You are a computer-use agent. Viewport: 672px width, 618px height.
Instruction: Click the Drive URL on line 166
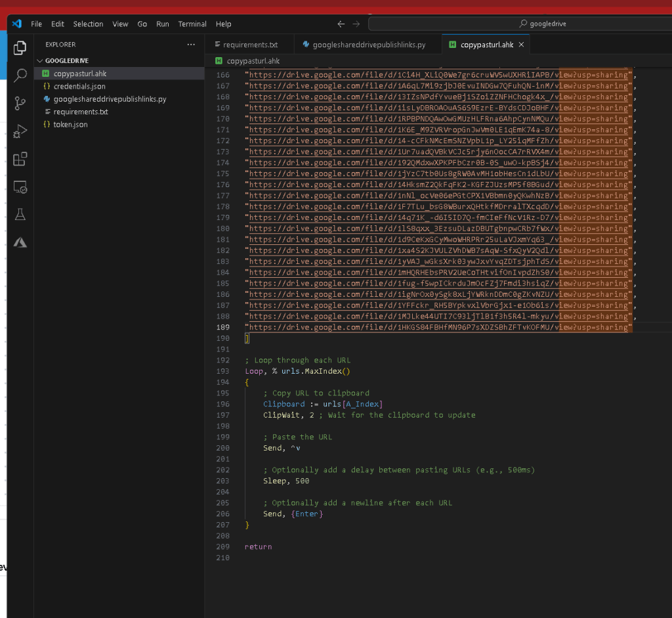click(x=438, y=75)
